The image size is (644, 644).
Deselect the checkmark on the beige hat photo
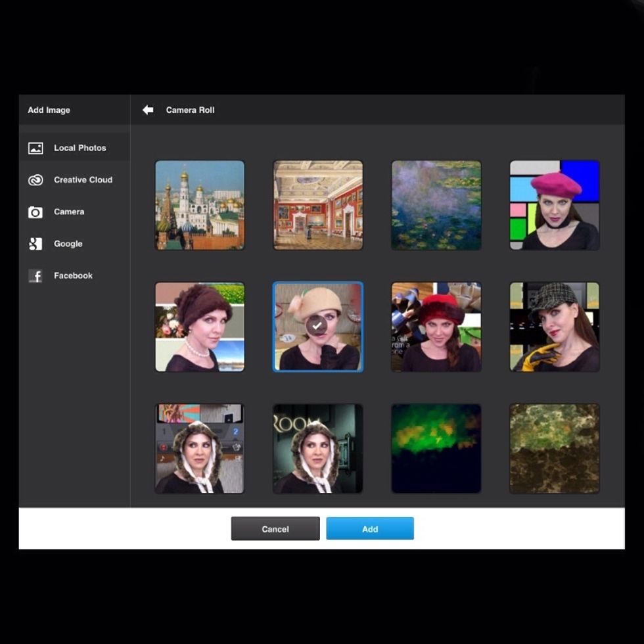[317, 325]
